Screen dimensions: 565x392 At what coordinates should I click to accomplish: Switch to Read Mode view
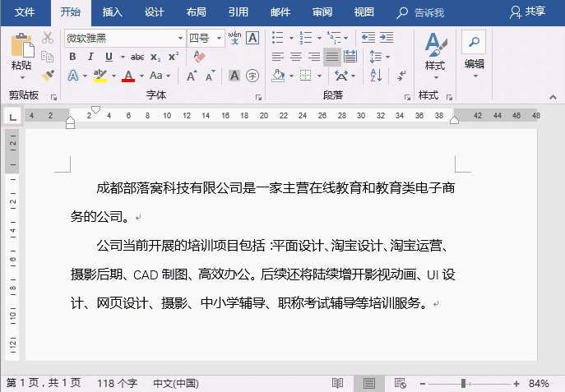click(x=337, y=383)
